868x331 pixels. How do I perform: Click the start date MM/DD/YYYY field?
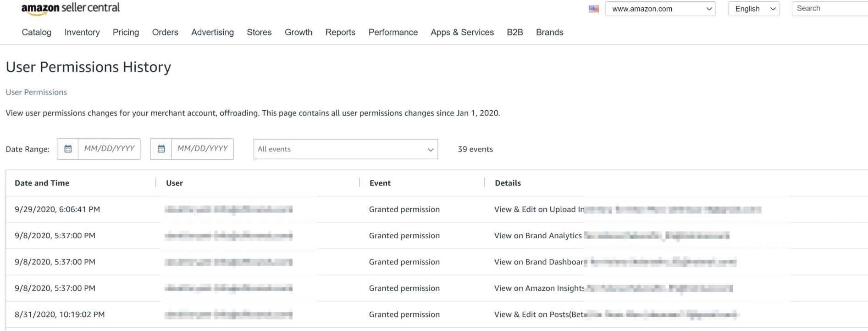coord(109,149)
